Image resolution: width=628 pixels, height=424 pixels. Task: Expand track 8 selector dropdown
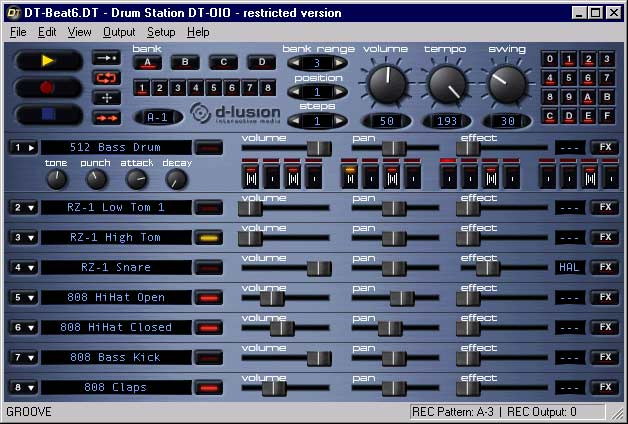click(22, 387)
